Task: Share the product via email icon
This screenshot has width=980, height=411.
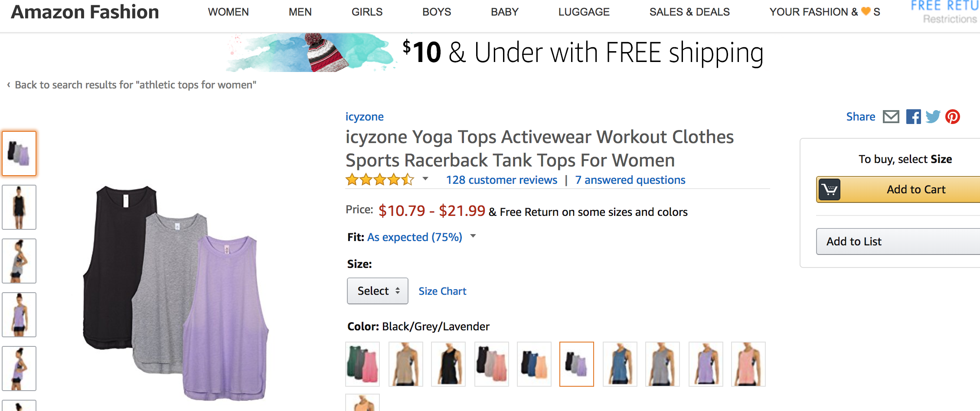Action: 891,116
